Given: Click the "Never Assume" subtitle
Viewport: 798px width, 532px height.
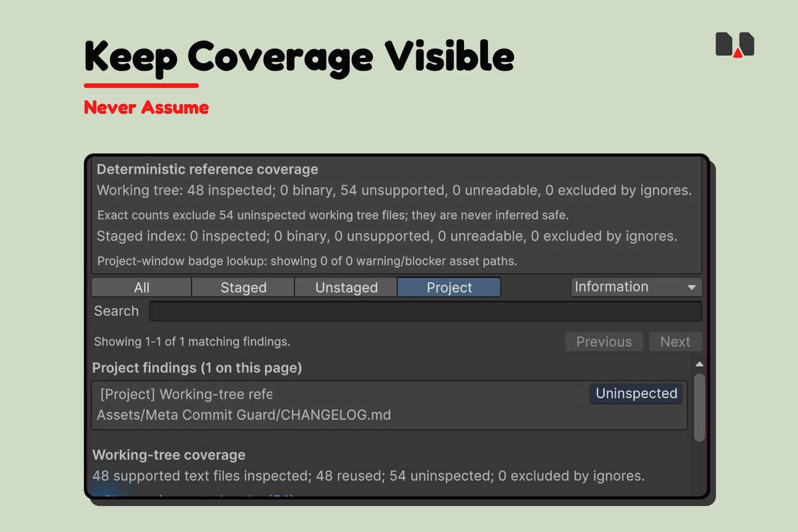Looking at the screenshot, I should coord(146,107).
